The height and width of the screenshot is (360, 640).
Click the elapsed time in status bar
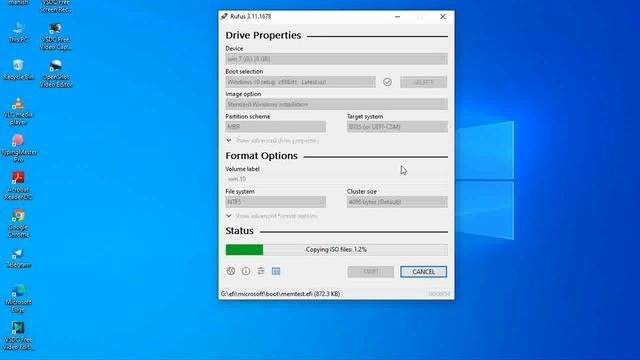point(439,294)
